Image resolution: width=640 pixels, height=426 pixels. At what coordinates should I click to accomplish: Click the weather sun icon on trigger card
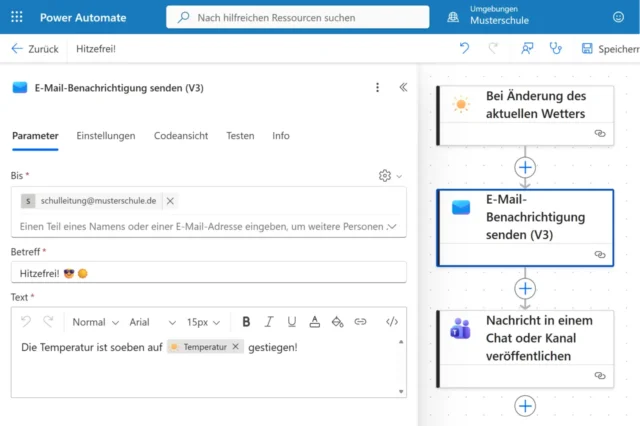pyautogui.click(x=461, y=105)
